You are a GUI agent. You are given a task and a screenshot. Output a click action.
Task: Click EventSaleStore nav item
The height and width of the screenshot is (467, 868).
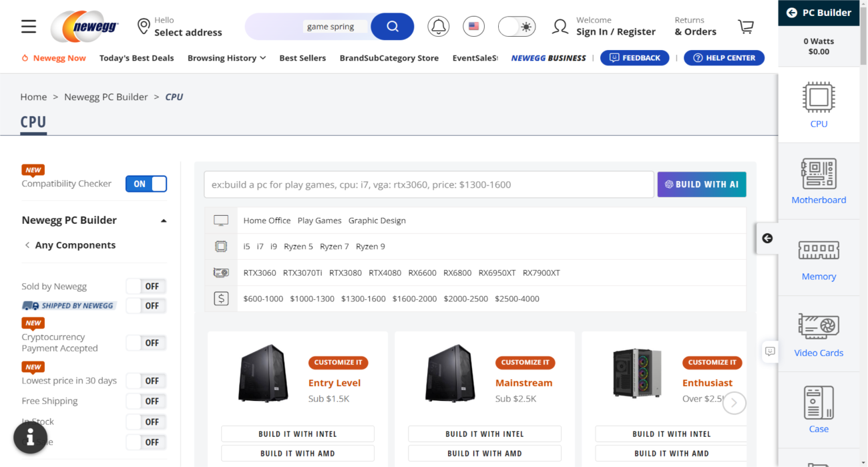pos(475,58)
